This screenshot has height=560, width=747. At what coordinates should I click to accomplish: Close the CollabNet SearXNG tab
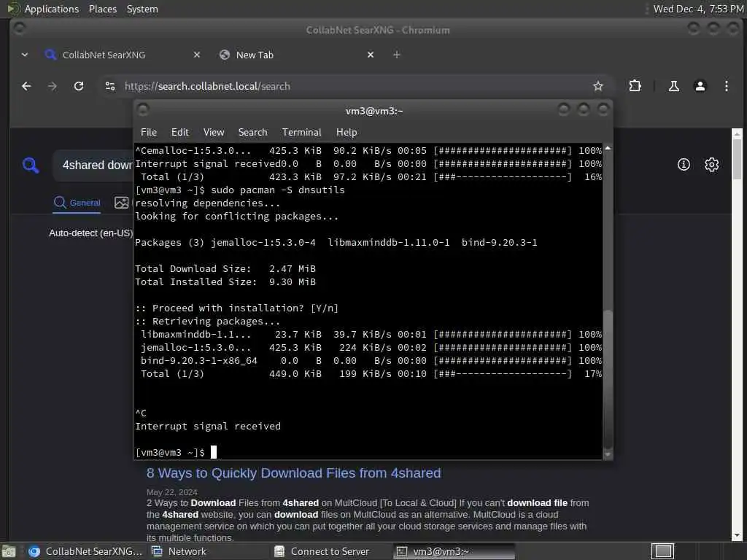[197, 55]
